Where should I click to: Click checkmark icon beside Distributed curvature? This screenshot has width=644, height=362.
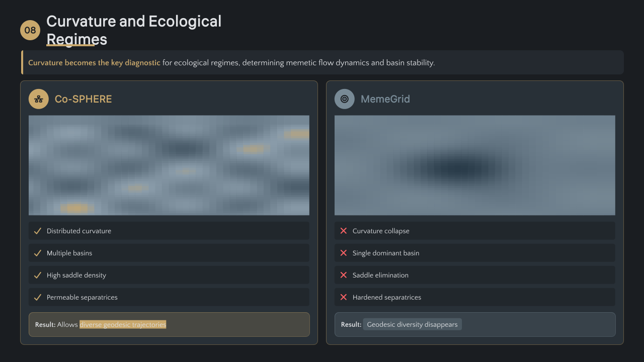[37, 231]
